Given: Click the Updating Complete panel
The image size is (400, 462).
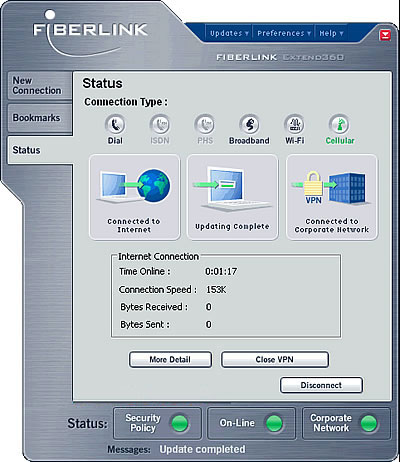Looking at the screenshot, I should 232,197.
